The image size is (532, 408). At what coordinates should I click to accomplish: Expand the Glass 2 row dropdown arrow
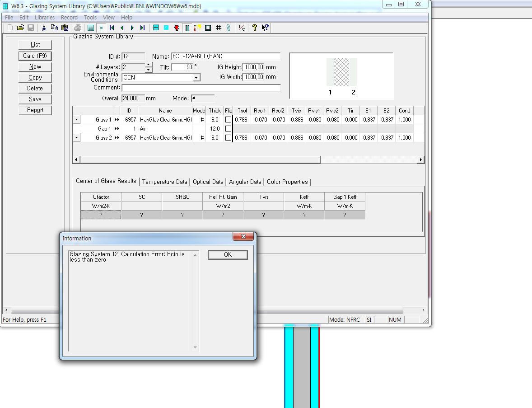click(76, 138)
